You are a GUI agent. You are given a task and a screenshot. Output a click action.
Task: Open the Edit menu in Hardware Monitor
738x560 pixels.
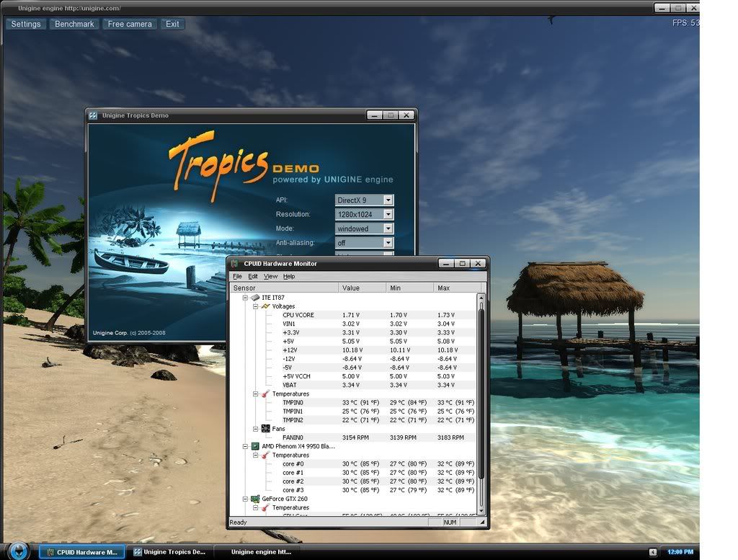pos(253,276)
